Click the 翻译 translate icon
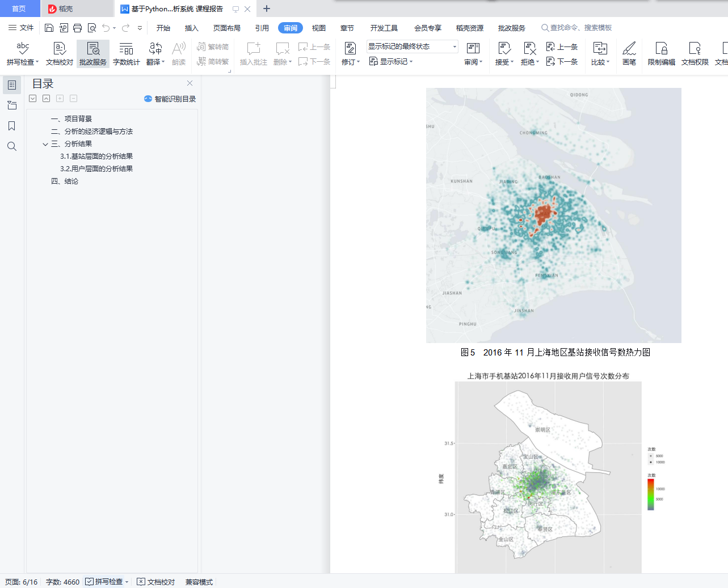Screen dimensions: 728x588 (155, 49)
